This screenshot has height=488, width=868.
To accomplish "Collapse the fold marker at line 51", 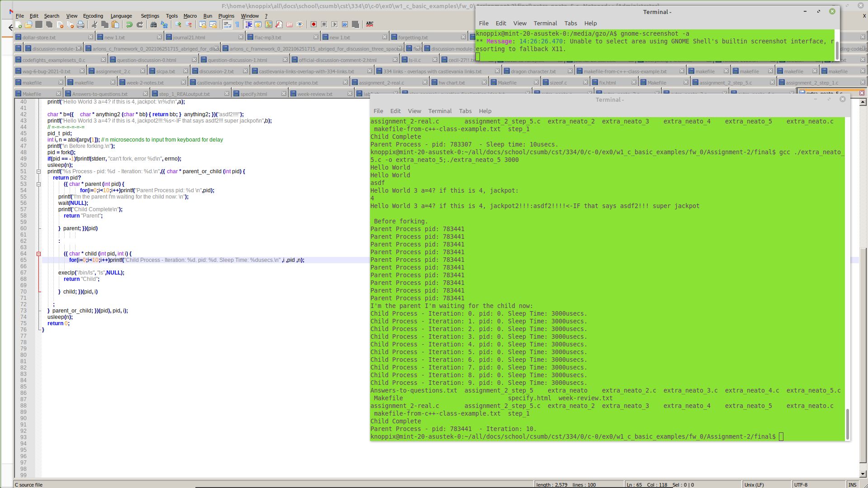I will click(38, 171).
